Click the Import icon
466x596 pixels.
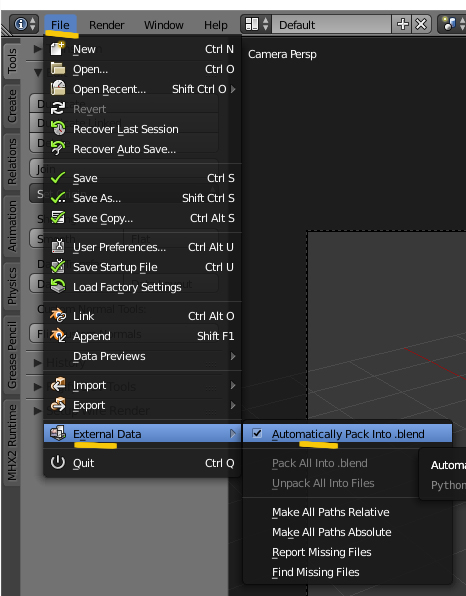click(x=58, y=385)
